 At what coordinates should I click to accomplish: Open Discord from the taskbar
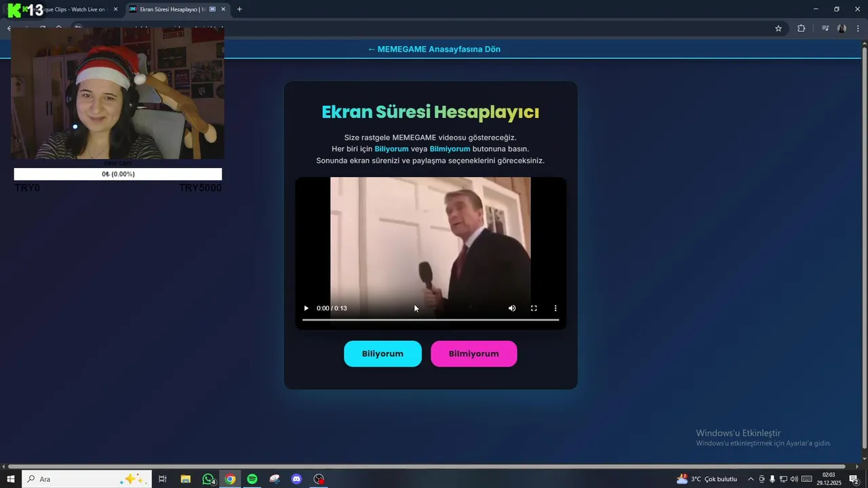pyautogui.click(x=296, y=479)
